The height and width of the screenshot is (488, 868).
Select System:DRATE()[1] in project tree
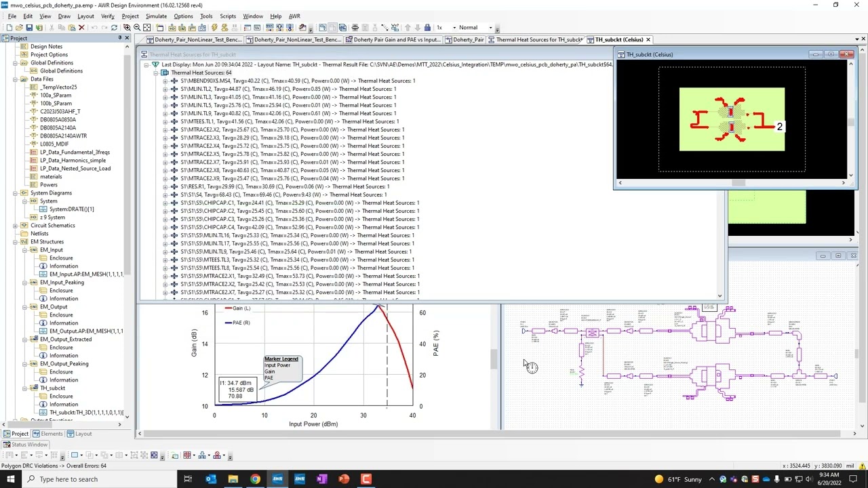[71, 209]
